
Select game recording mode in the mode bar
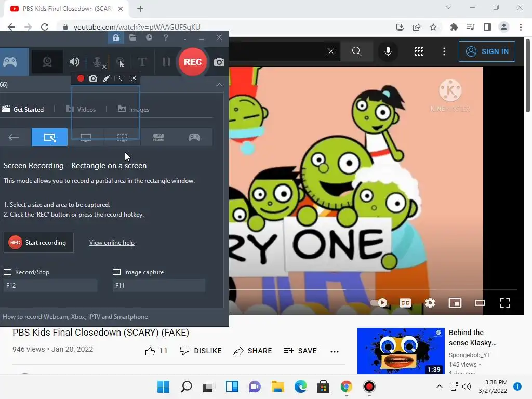194,137
